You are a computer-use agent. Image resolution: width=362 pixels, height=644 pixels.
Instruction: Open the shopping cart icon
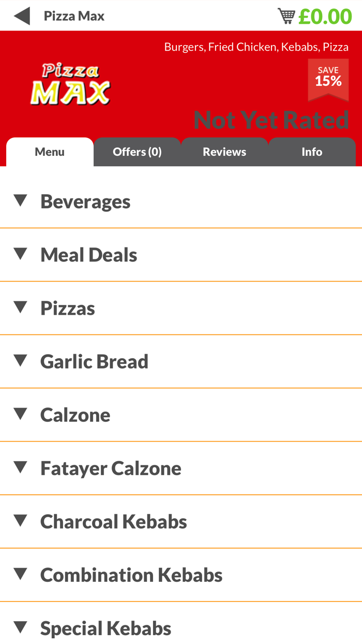coord(285,14)
